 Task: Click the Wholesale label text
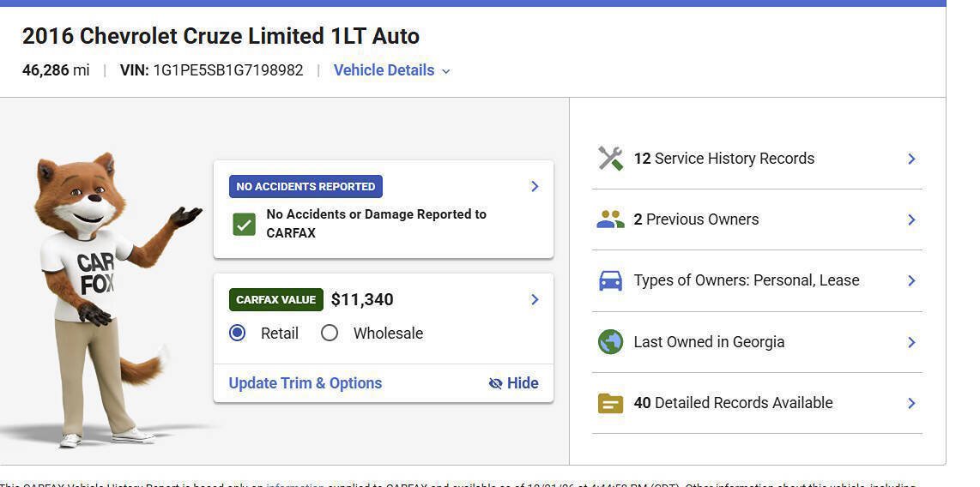coord(388,334)
